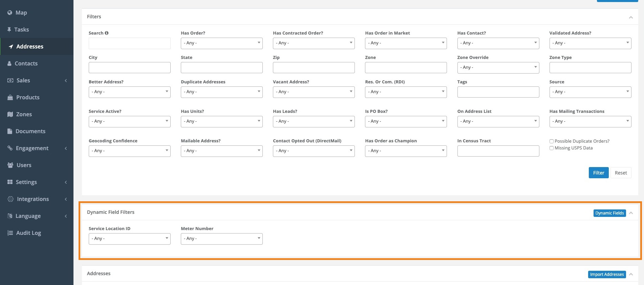This screenshot has height=285, width=644.
Task: Click the Audit Log list icon
Action: coord(10,233)
